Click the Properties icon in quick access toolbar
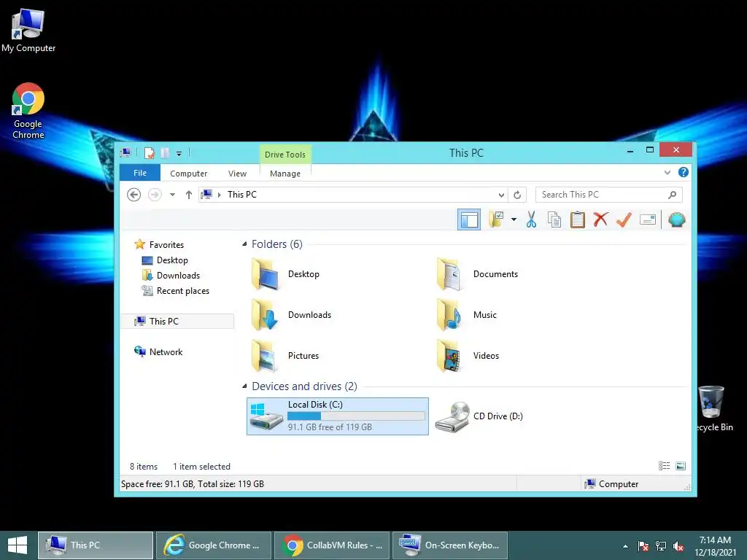Screen dimensions: 747x560 pos(149,153)
